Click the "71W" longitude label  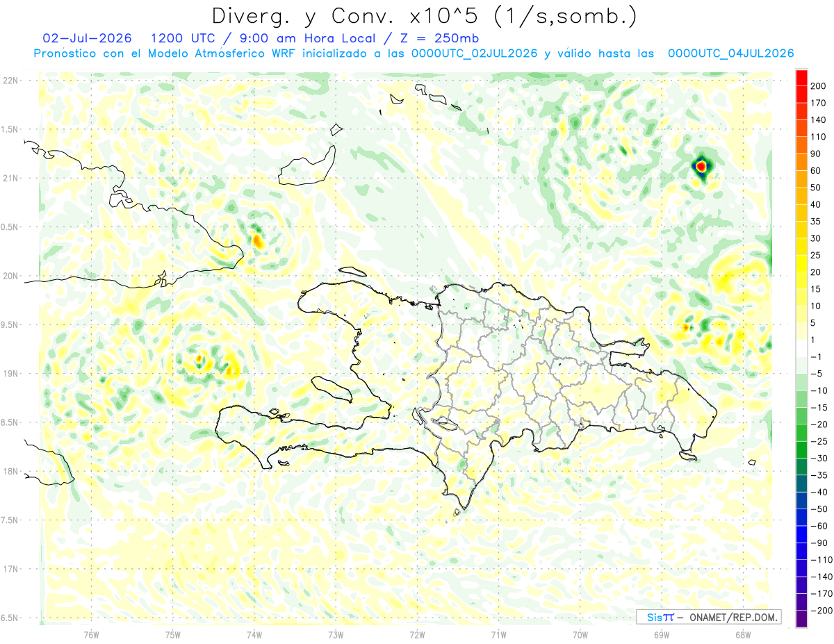coord(498,634)
